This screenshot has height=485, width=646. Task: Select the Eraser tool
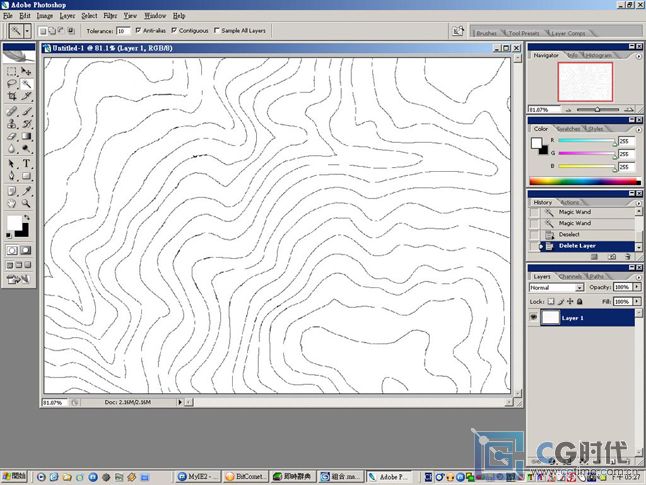click(x=12, y=136)
